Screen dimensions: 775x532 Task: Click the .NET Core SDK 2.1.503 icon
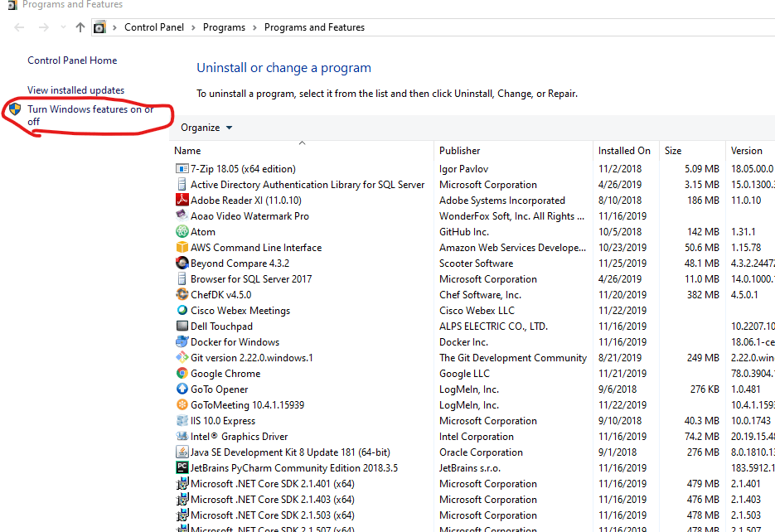tap(182, 515)
